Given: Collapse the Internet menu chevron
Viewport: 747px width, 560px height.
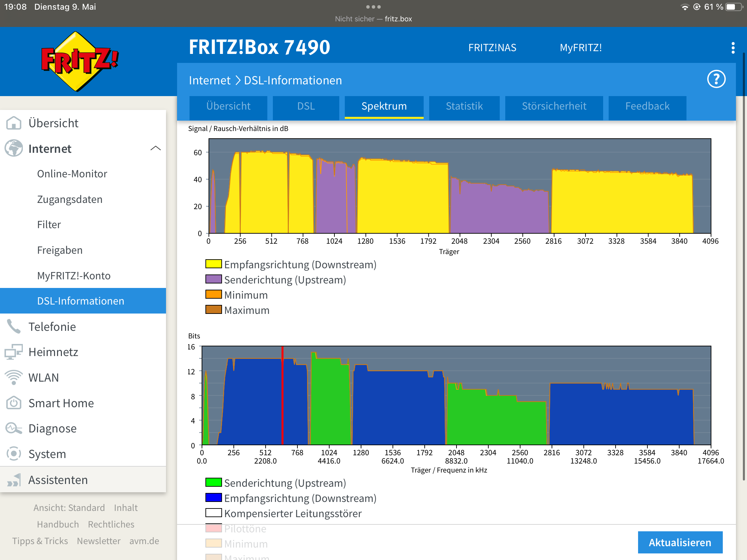Looking at the screenshot, I should tap(156, 148).
